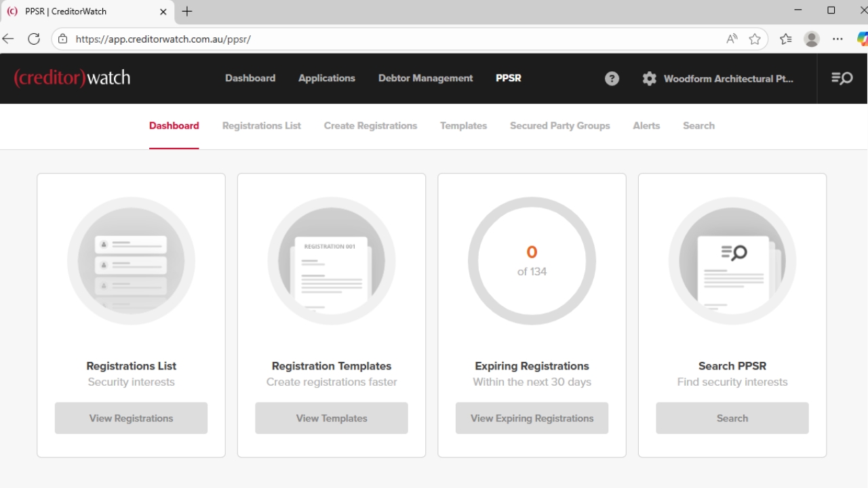Open the browser profile avatar
This screenshot has width=868, height=488.
[x=812, y=39]
